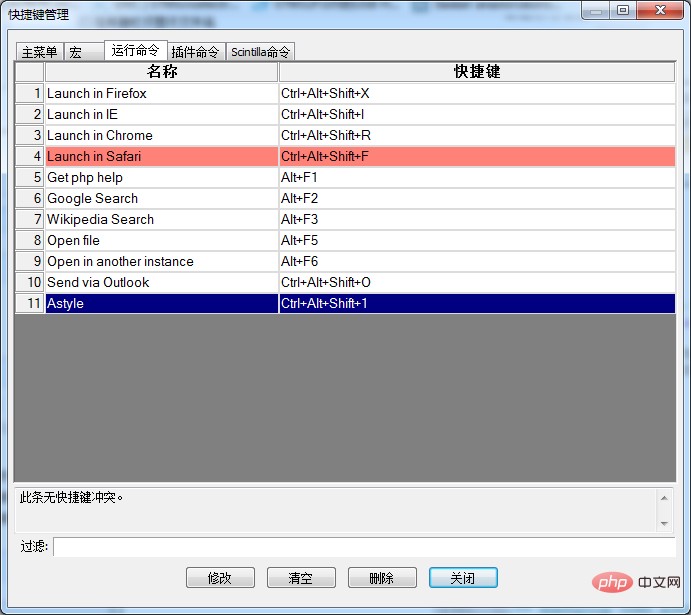Click scroll down arrow in conflict message box
The width and height of the screenshot is (691, 615).
point(664,523)
